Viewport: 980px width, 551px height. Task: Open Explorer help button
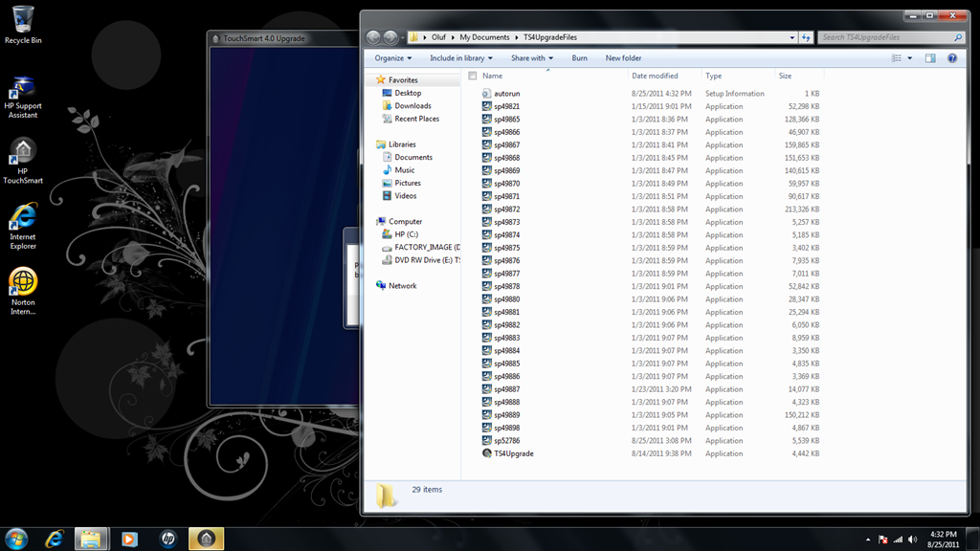[952, 58]
